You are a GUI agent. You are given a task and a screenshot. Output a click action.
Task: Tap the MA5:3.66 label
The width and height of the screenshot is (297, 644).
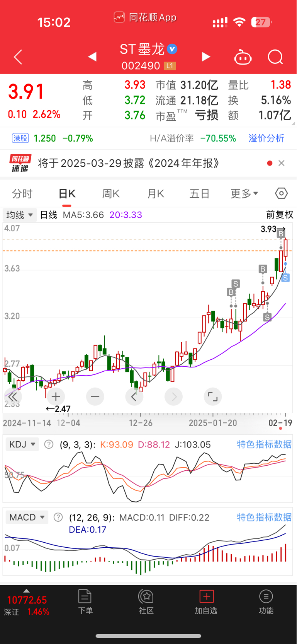pyautogui.click(x=83, y=215)
